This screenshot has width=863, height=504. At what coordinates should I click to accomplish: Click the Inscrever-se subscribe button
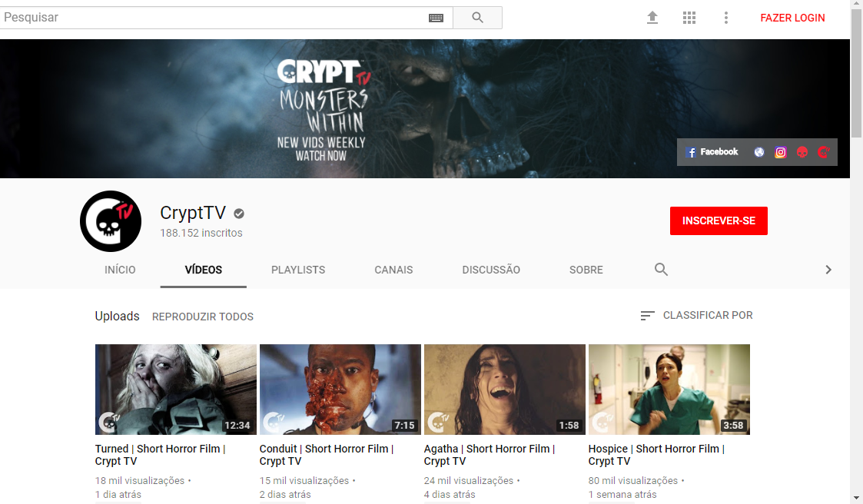(x=719, y=220)
